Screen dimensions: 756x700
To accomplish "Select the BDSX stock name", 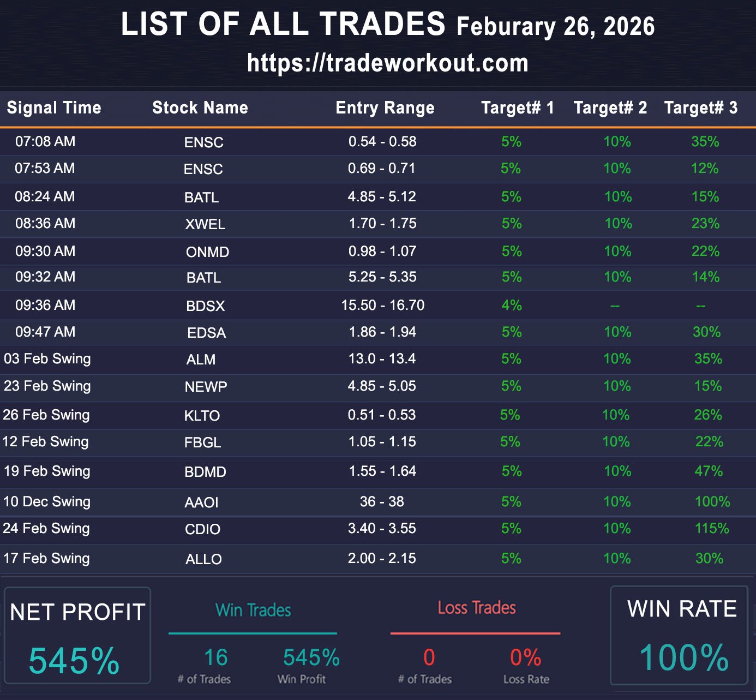I will 206,306.
